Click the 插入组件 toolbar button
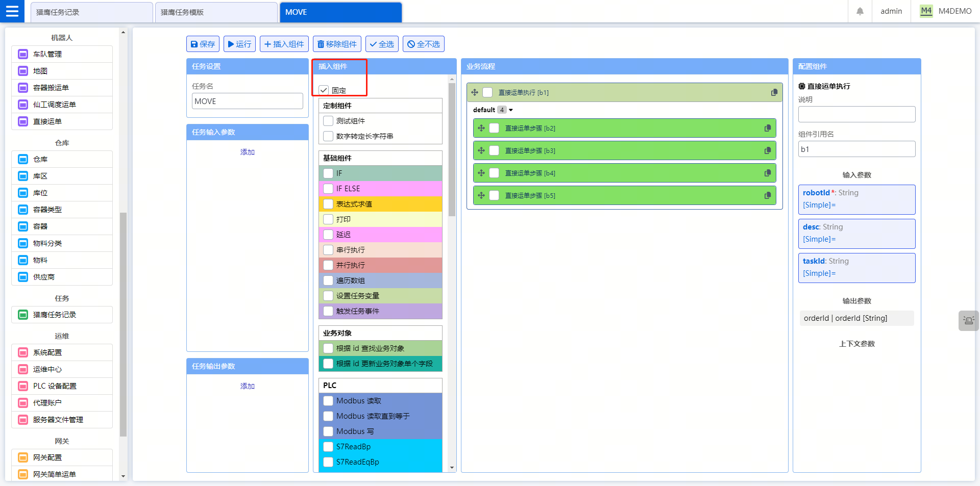Image resolution: width=980 pixels, height=486 pixels. point(284,44)
